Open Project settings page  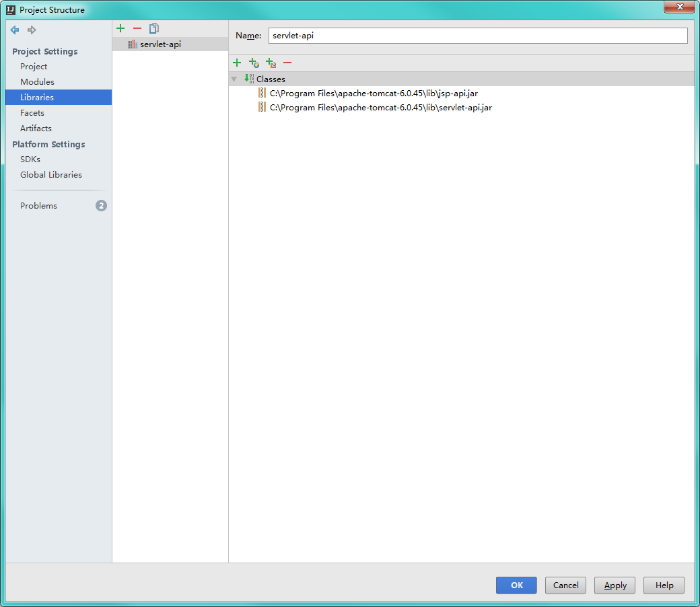tap(34, 67)
